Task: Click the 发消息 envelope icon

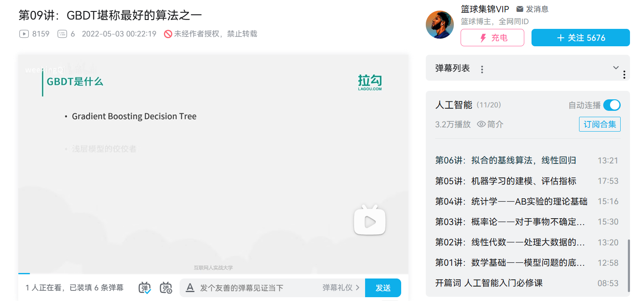Action: pyautogui.click(x=520, y=9)
